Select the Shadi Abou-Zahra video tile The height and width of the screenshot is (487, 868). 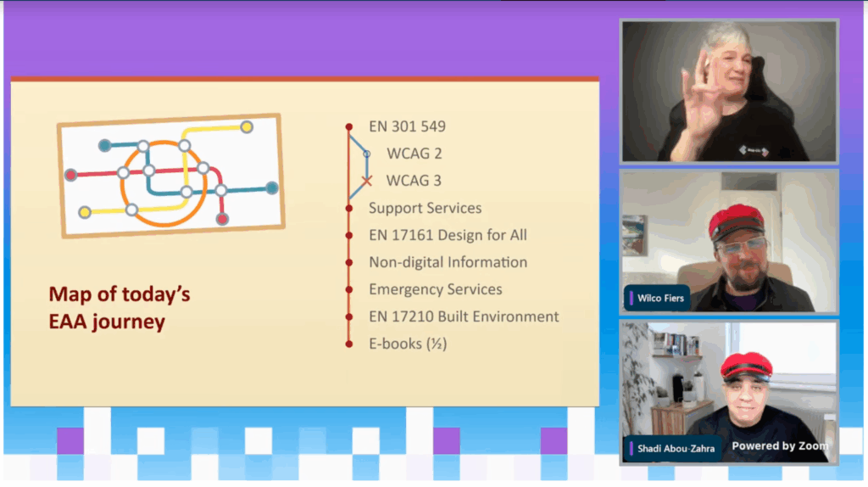729,392
